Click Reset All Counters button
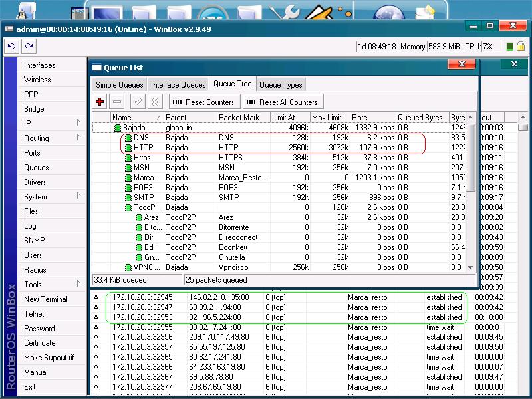The height and width of the screenshot is (399, 532). point(283,102)
